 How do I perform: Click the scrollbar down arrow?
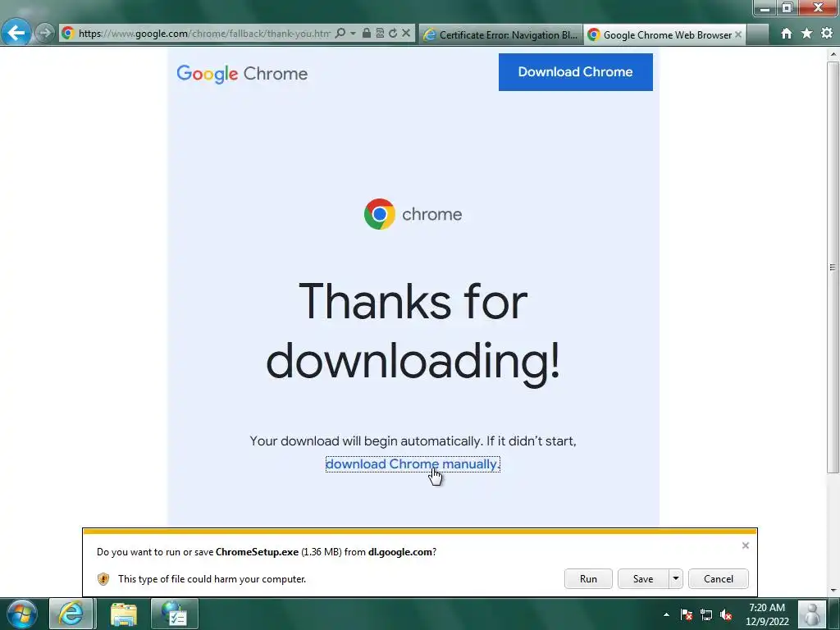pyautogui.click(x=833, y=591)
